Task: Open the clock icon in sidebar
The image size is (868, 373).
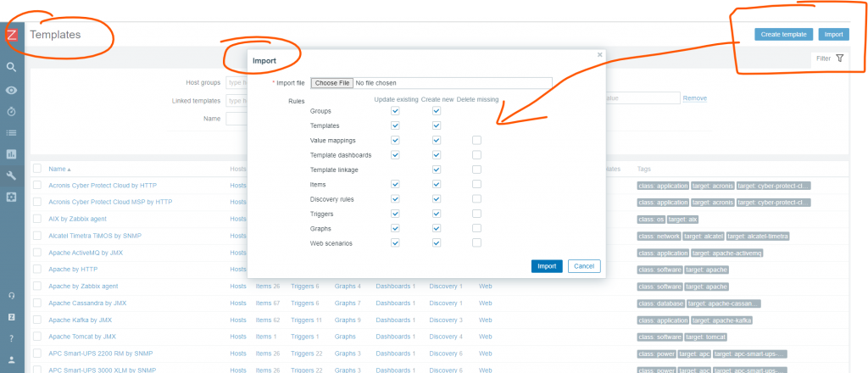Action: pos(12,111)
